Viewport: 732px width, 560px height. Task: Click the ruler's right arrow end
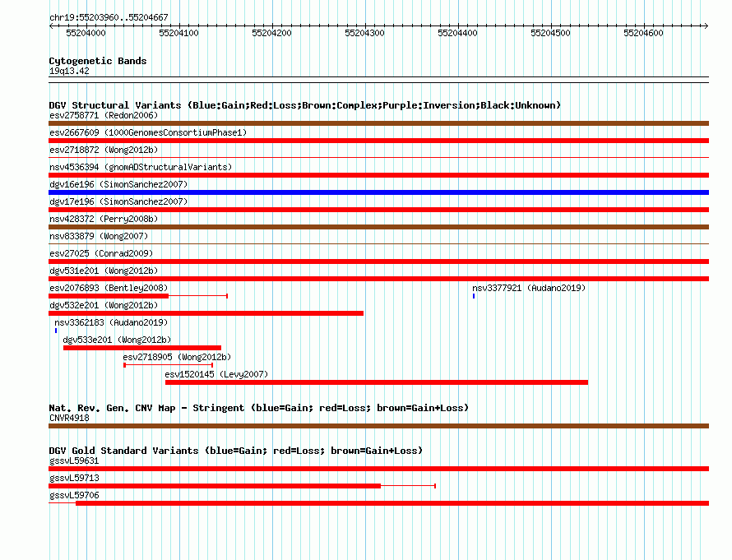(707, 26)
